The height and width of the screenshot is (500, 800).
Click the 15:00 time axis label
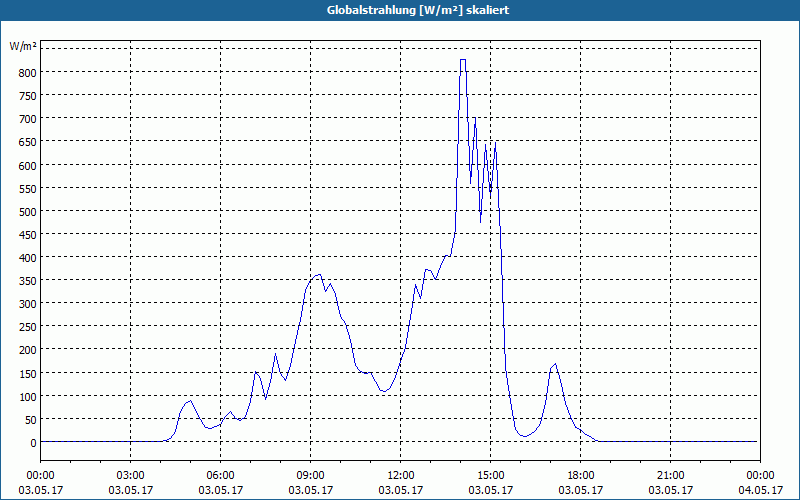tap(490, 476)
